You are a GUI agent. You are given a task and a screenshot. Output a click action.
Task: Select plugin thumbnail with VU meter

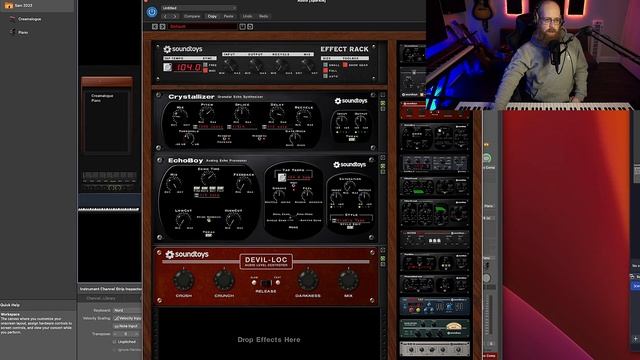coord(435,328)
